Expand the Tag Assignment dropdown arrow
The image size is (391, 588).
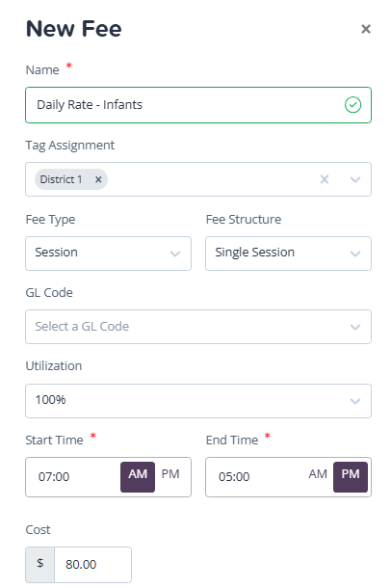coord(355,179)
